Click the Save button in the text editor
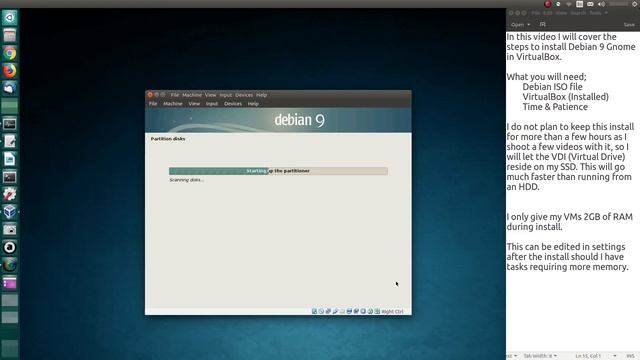The width and height of the screenshot is (640, 360). (629, 24)
